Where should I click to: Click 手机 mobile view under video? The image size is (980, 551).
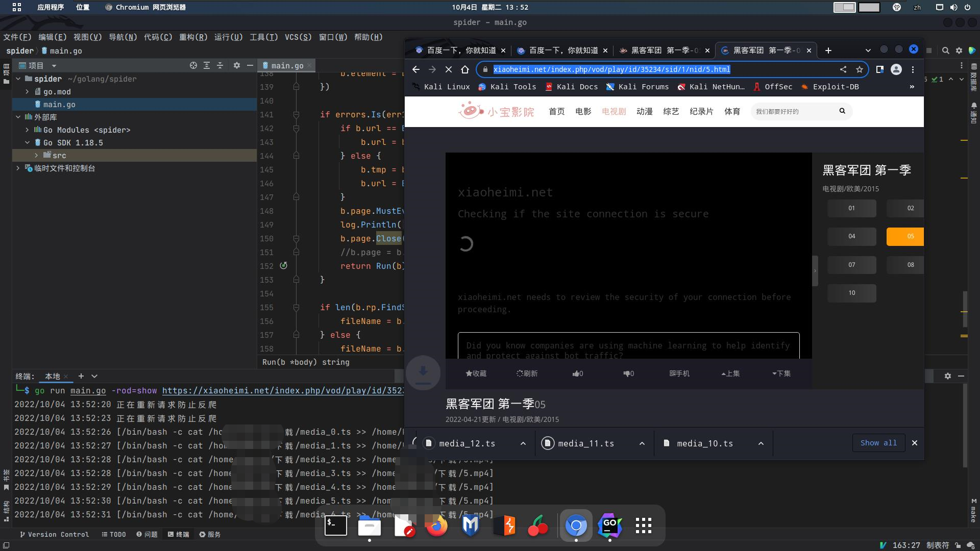679,373
